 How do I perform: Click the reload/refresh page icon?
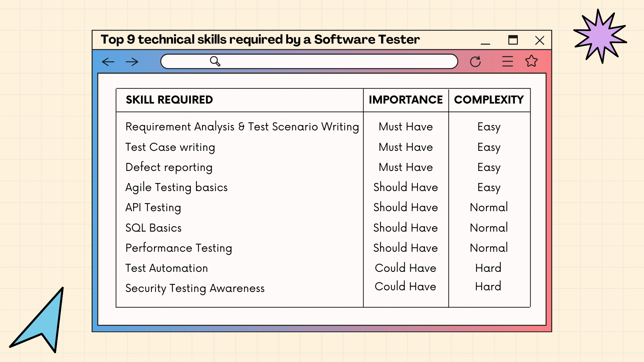476,61
